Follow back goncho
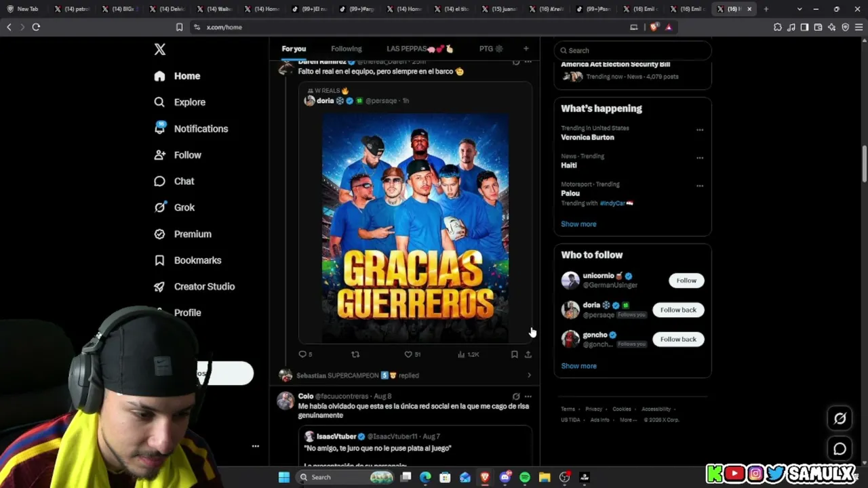Screen dimensions: 868x488 click(x=678, y=339)
